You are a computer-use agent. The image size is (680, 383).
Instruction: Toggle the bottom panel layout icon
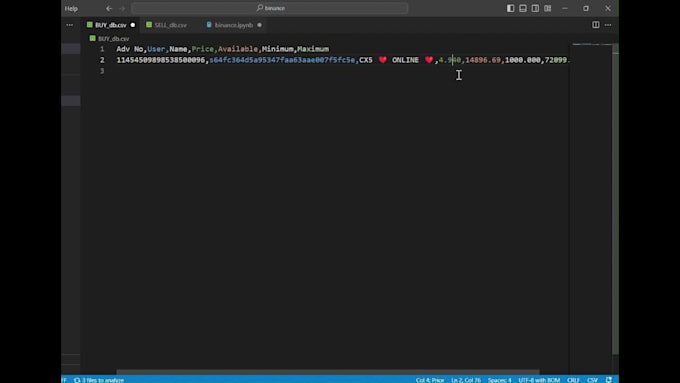click(523, 8)
